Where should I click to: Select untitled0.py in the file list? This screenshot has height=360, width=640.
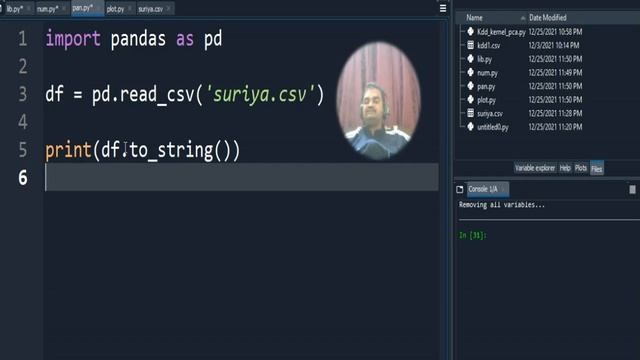point(493,127)
